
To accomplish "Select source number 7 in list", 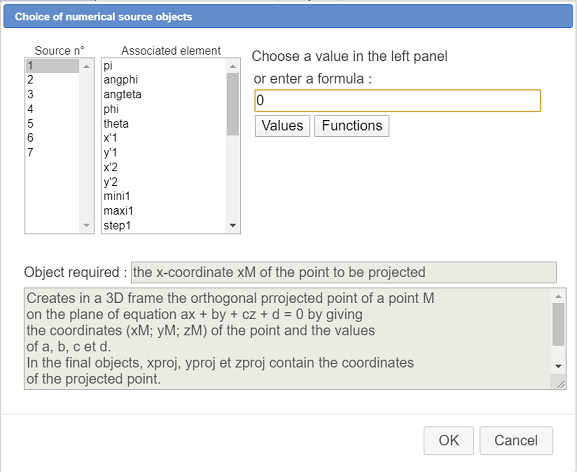I will [52, 152].
